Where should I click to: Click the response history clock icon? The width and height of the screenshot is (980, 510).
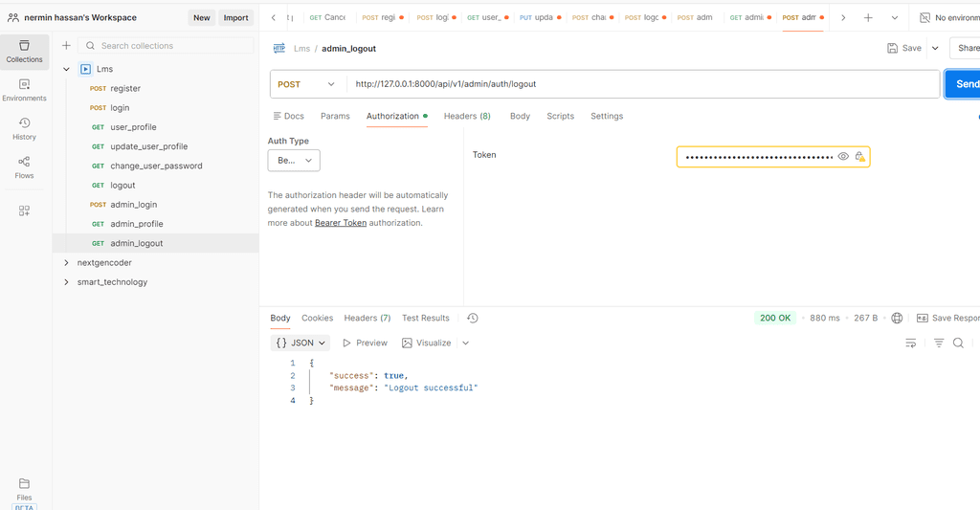pyautogui.click(x=472, y=318)
